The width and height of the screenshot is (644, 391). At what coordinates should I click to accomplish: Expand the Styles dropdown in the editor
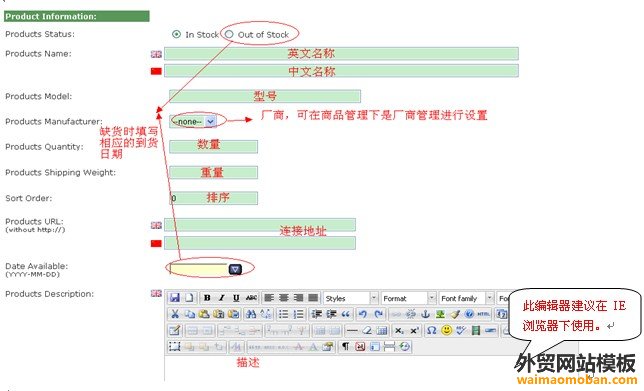pyautogui.click(x=351, y=298)
